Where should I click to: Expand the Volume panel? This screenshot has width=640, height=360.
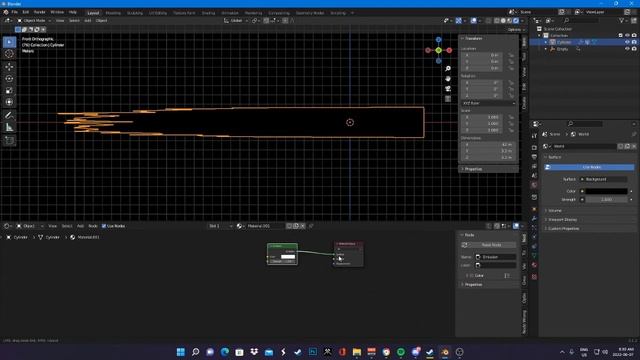pyautogui.click(x=554, y=211)
